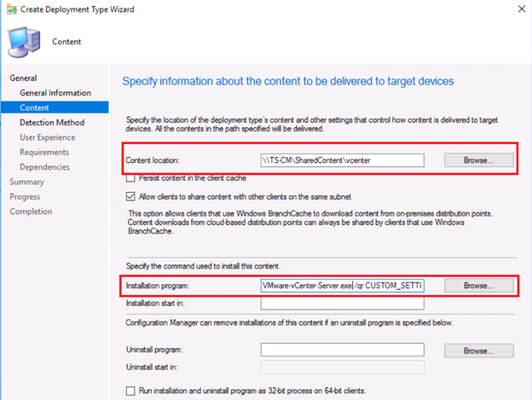
Task: Click the computer Content header icon
Action: coord(25,43)
